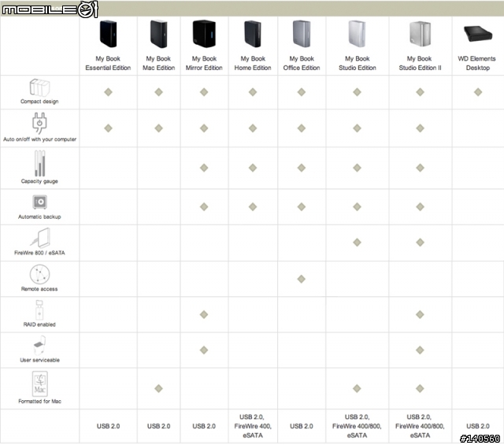Click Formatted for Mac diamond for Studio Edition
The height and width of the screenshot is (445, 504).
[357, 389]
